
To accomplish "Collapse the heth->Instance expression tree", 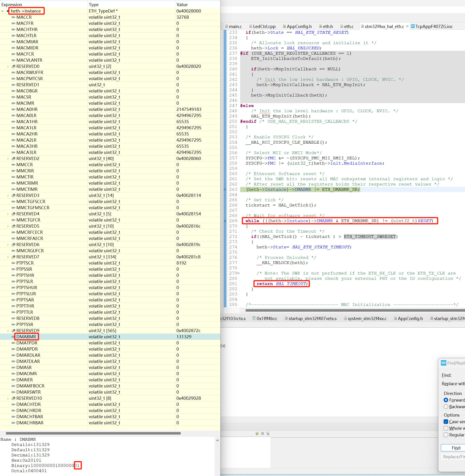I will 3,11.
